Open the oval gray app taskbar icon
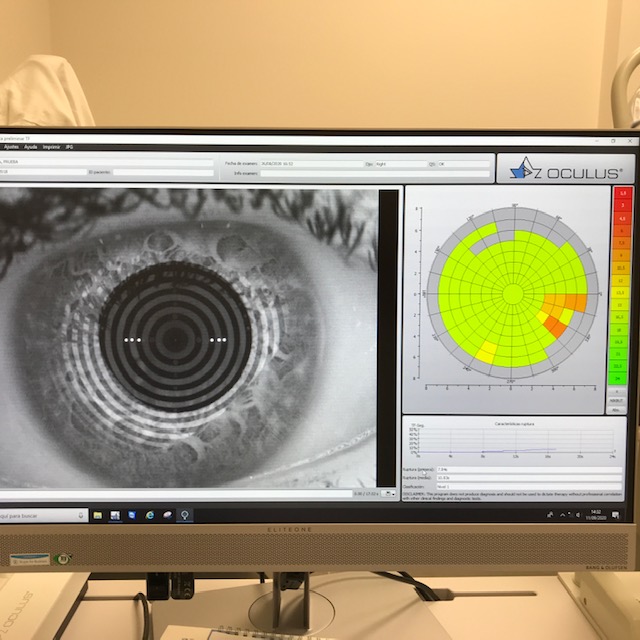The width and height of the screenshot is (640, 640). (167, 515)
